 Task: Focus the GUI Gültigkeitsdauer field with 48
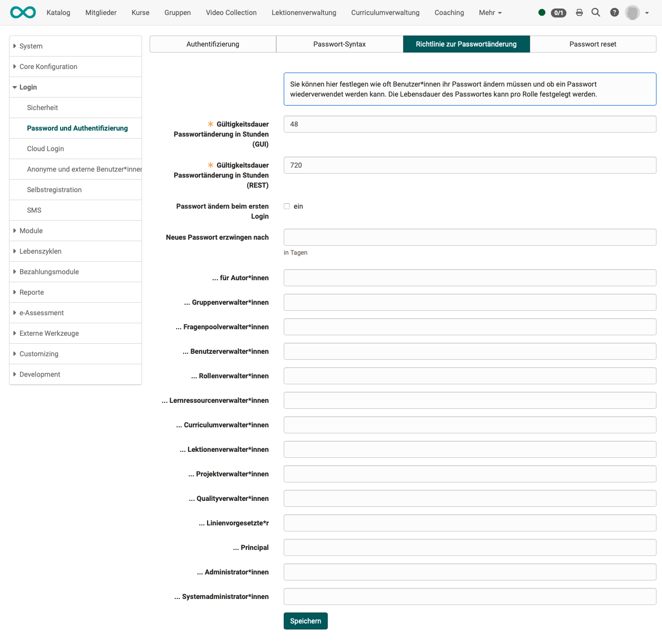[470, 124]
